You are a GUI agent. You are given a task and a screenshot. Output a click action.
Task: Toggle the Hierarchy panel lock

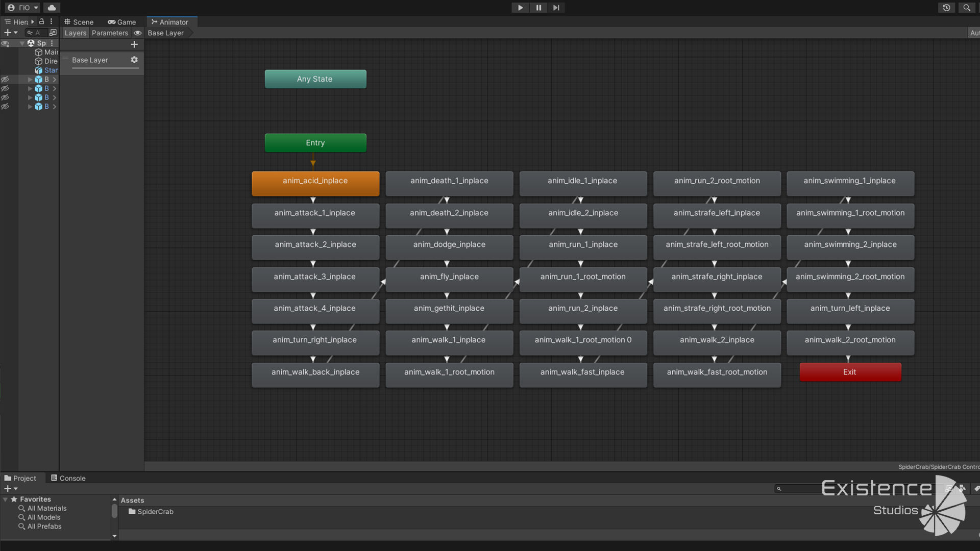coord(42,21)
